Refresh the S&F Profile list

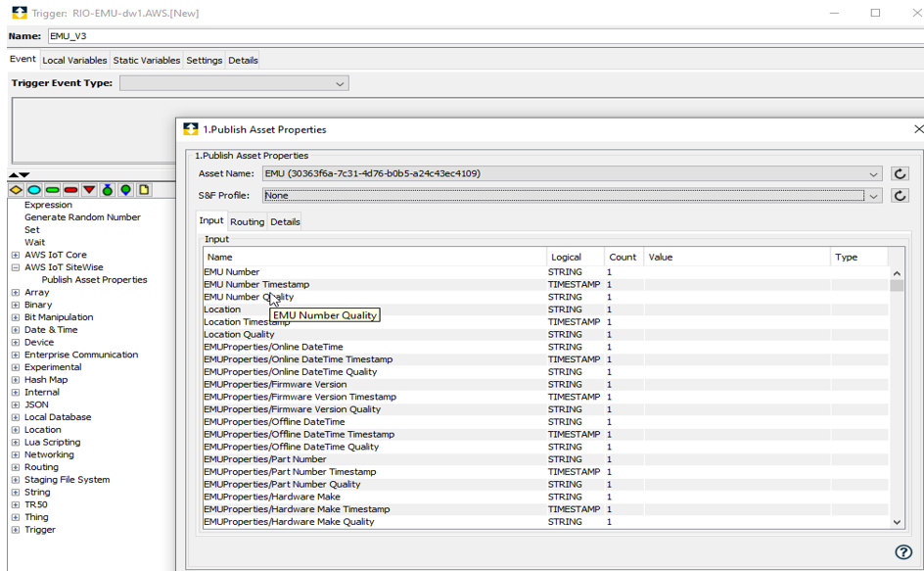tap(900, 196)
